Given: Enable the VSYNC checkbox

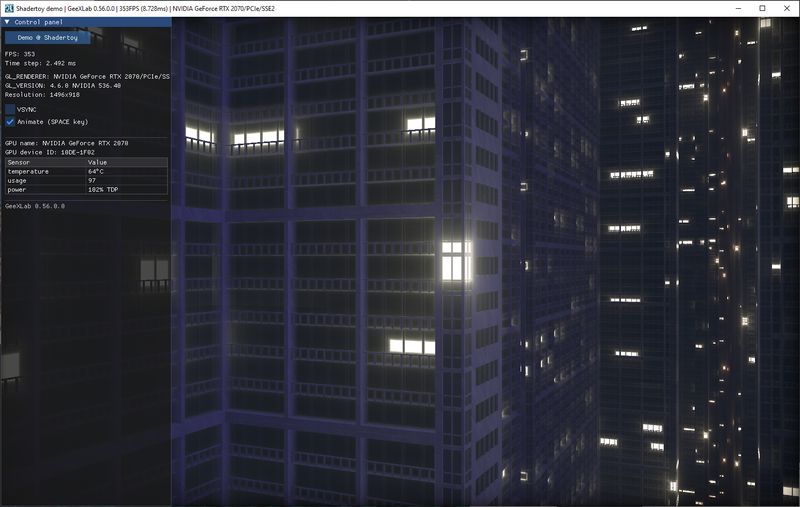Looking at the screenshot, I should point(10,109).
